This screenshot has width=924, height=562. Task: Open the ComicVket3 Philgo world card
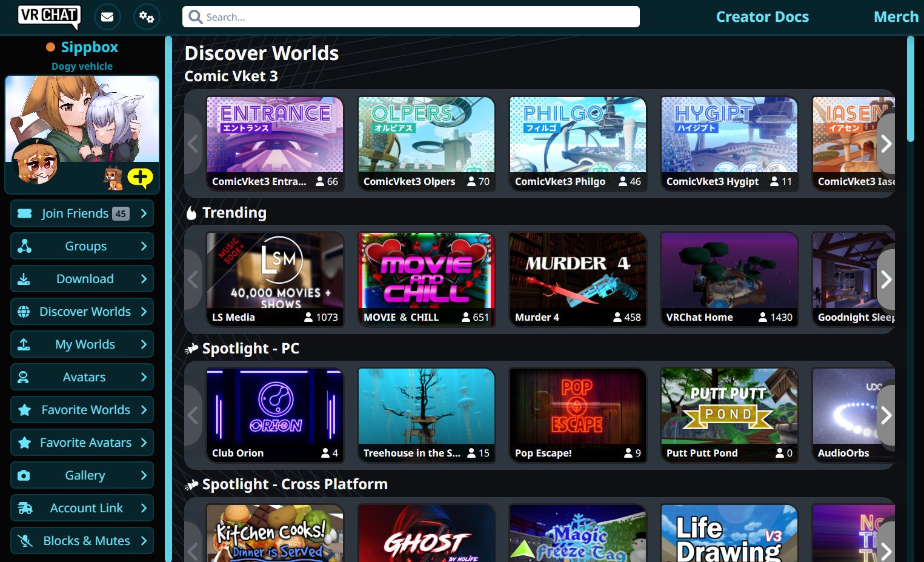[x=578, y=144]
